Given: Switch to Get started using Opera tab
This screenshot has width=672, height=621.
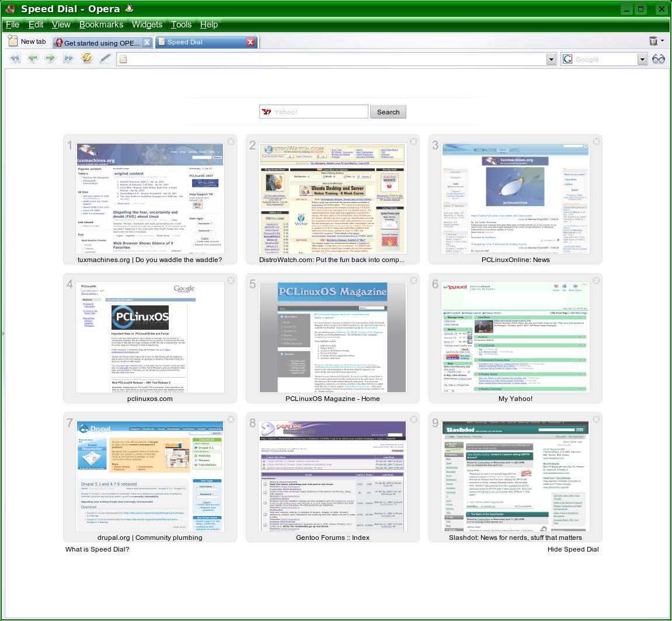Looking at the screenshot, I should tap(102, 43).
